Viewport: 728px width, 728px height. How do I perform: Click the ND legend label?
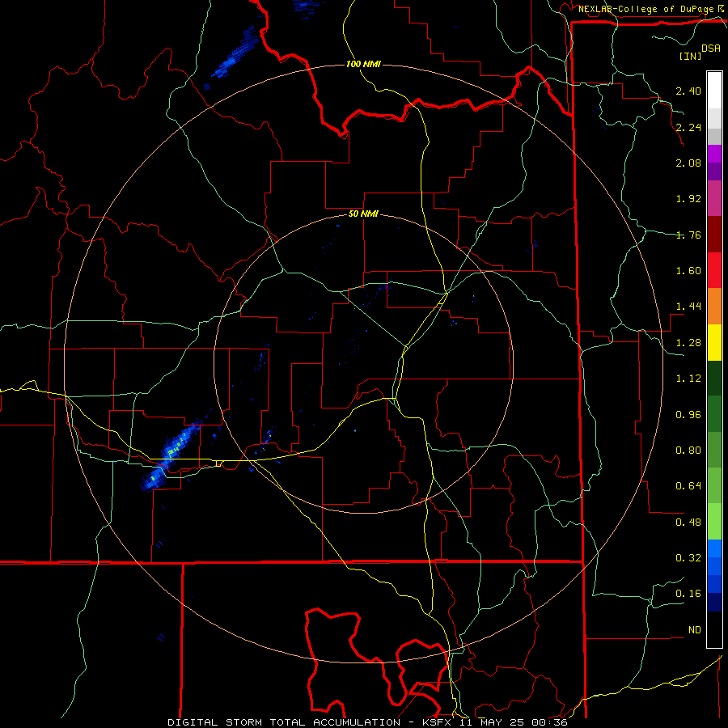click(x=695, y=630)
